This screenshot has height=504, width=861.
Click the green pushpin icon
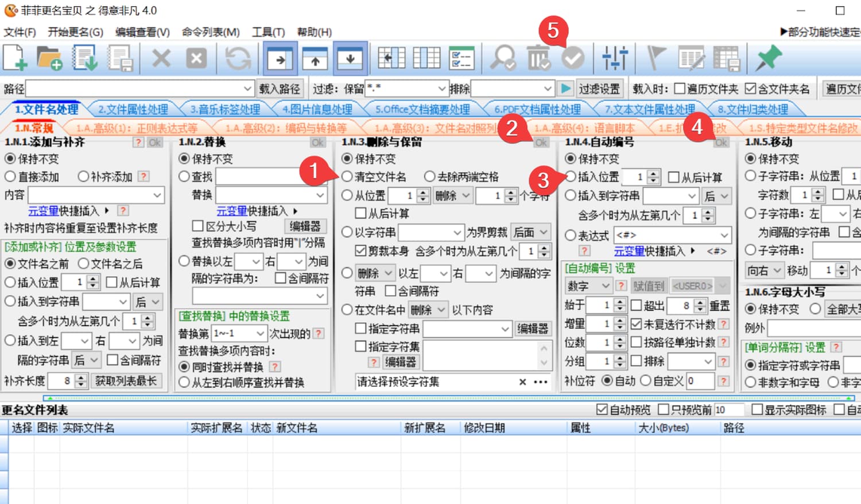tap(769, 58)
